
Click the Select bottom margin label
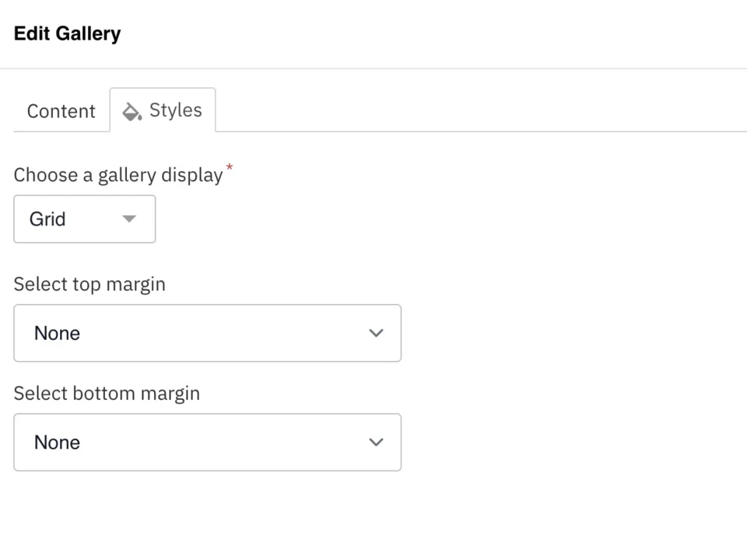(x=107, y=393)
